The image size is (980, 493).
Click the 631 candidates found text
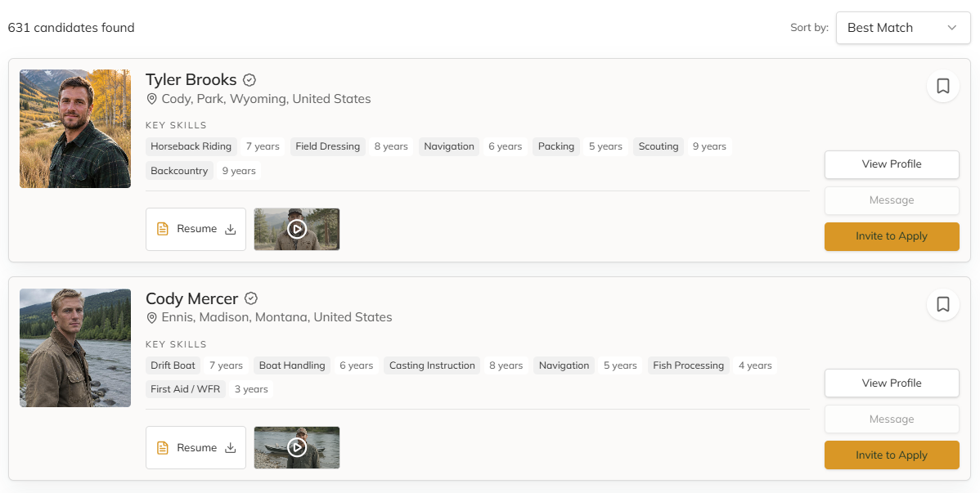pos(70,28)
